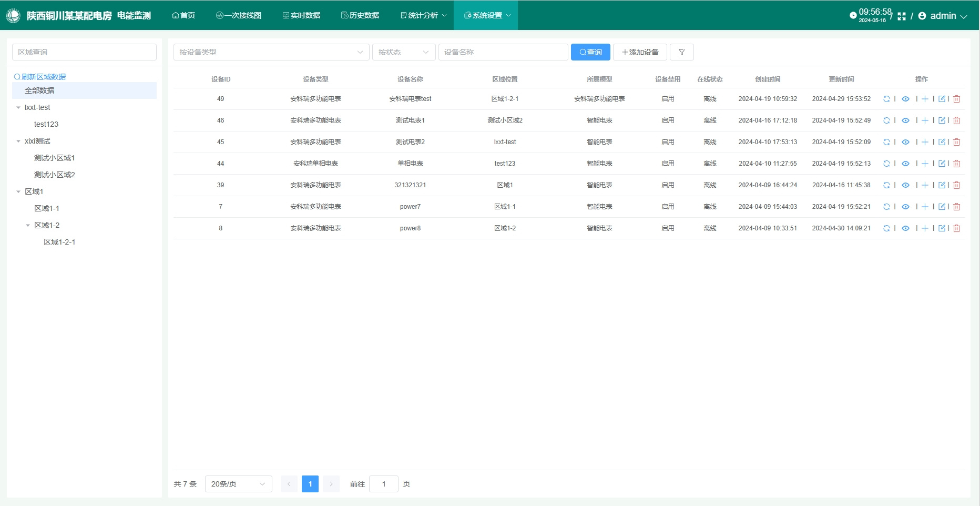Collapse the xixi测试 tree node arrow
Viewport: 980px width, 506px height.
click(x=18, y=141)
